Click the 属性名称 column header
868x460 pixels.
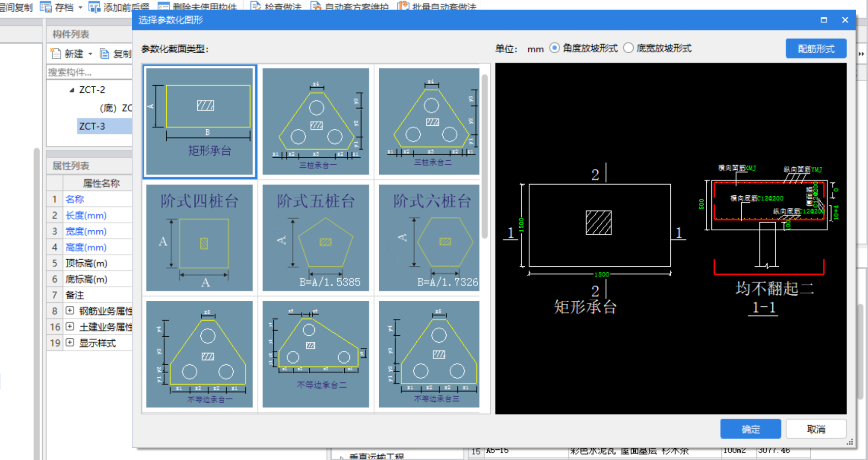[101, 183]
